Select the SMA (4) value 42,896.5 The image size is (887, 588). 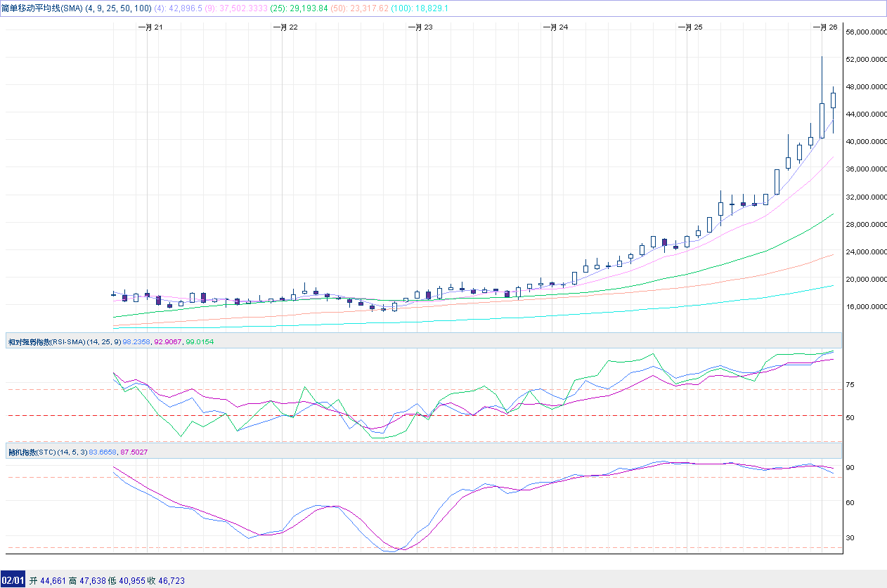[x=186, y=8]
